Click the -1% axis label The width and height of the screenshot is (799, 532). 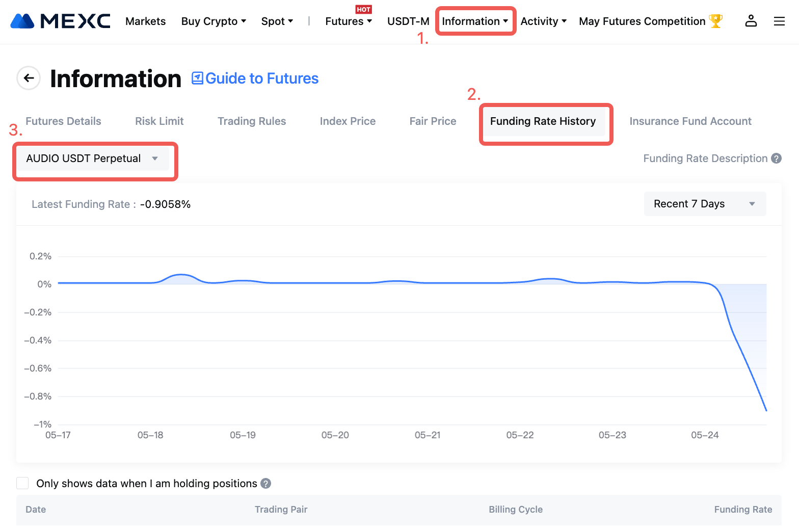(43, 424)
